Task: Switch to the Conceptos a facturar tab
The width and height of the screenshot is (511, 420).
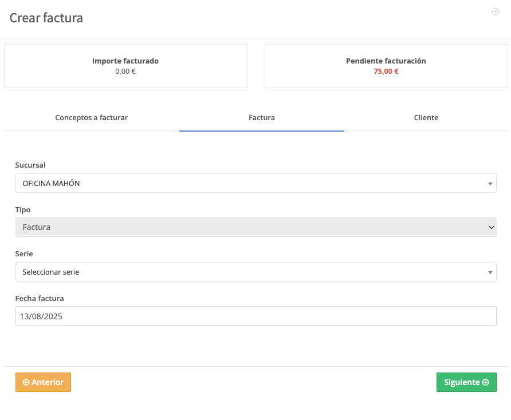Action: [x=91, y=117]
